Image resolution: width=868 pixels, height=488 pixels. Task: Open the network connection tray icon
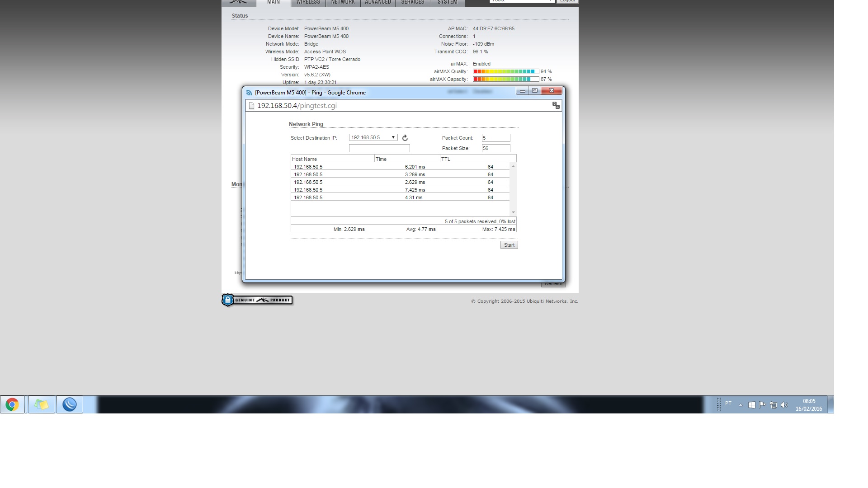pyautogui.click(x=774, y=405)
